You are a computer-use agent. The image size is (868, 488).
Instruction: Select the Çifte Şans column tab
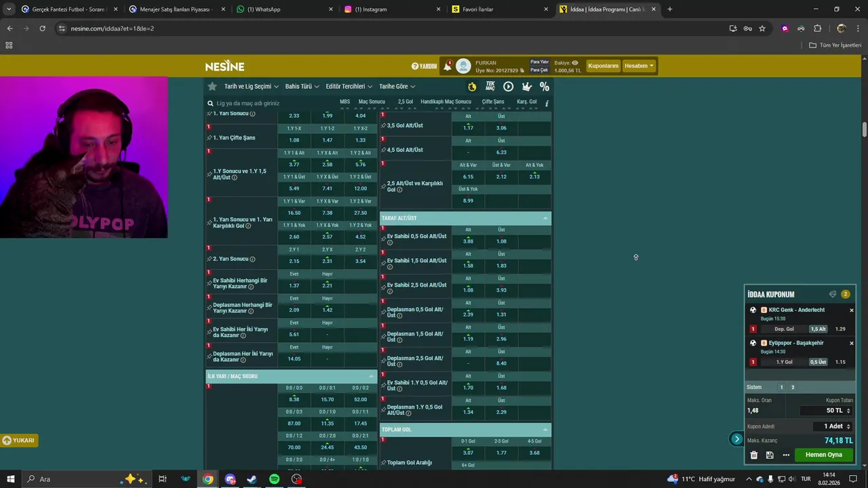(x=493, y=102)
